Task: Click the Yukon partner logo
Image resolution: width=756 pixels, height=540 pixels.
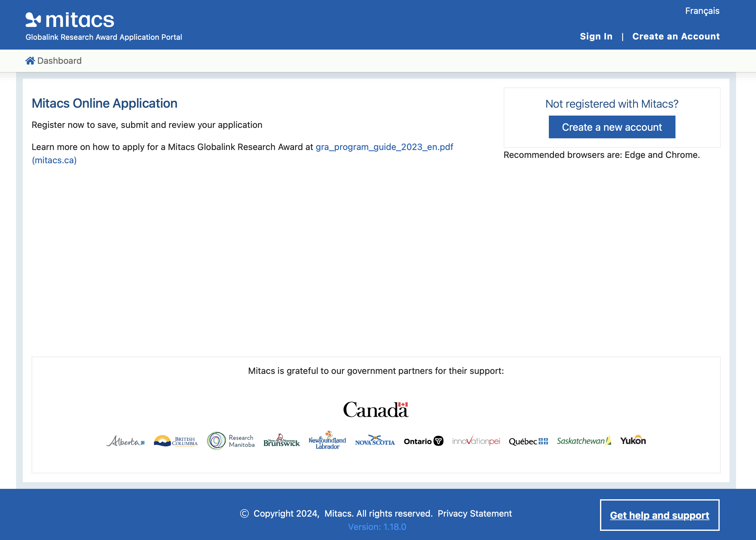Action: click(x=633, y=440)
